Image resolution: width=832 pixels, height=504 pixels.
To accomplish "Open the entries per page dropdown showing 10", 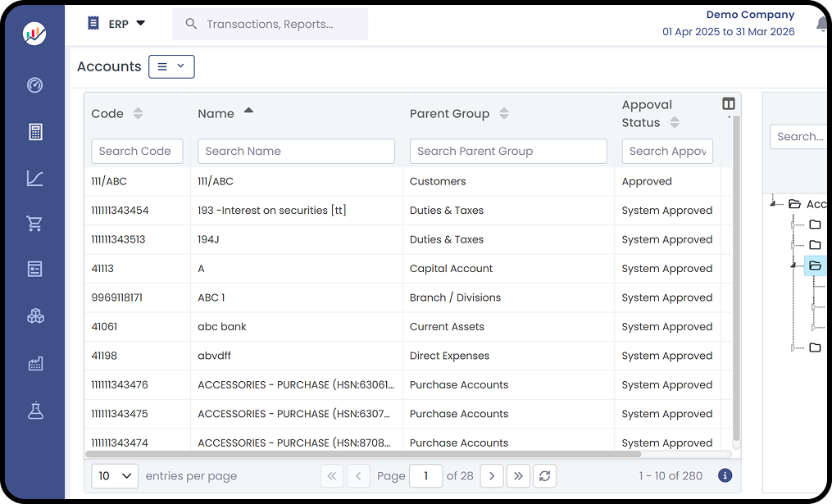I will [x=114, y=475].
